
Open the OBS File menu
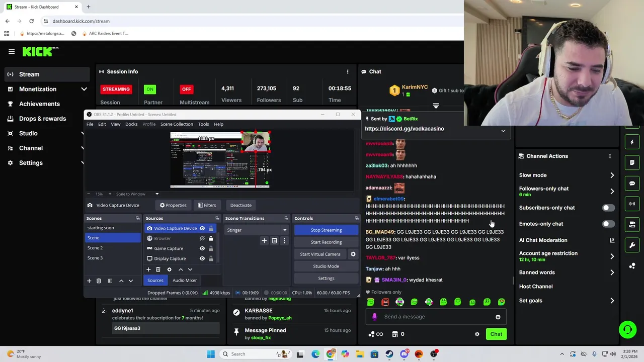pyautogui.click(x=90, y=124)
